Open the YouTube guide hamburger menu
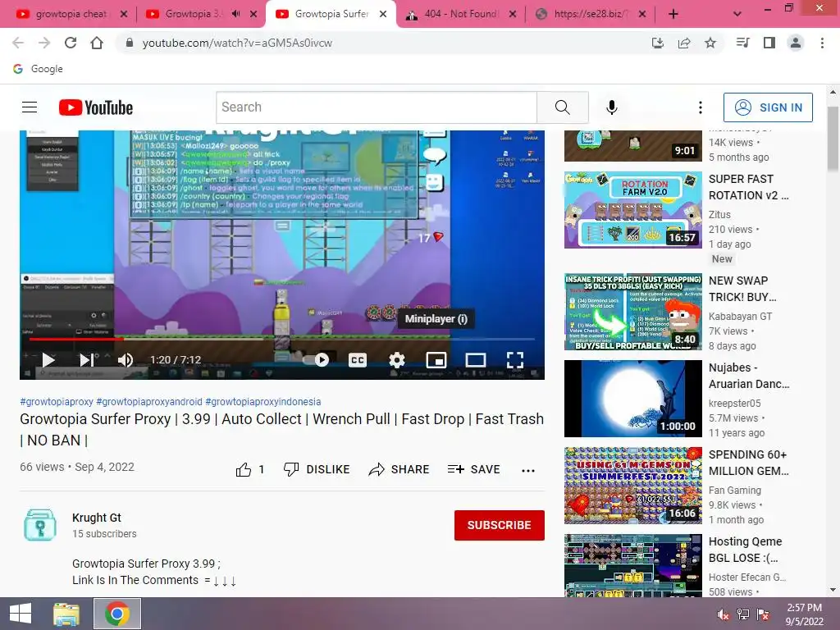The height and width of the screenshot is (630, 840). (x=30, y=107)
